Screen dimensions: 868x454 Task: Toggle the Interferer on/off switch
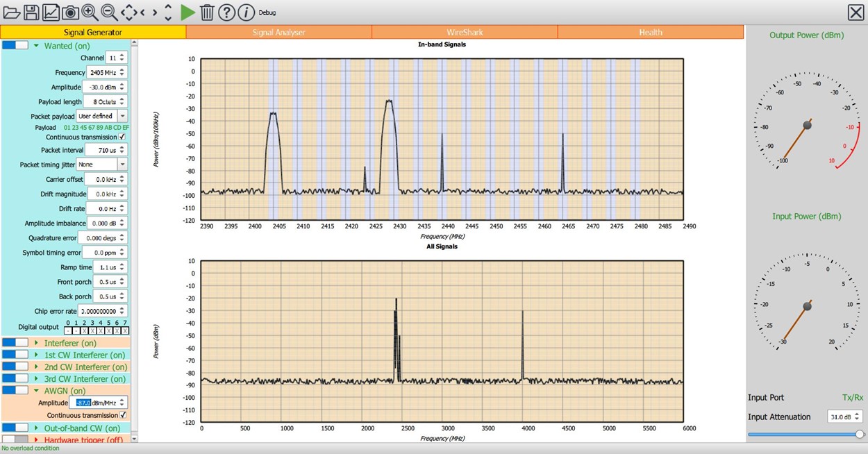tap(15, 343)
